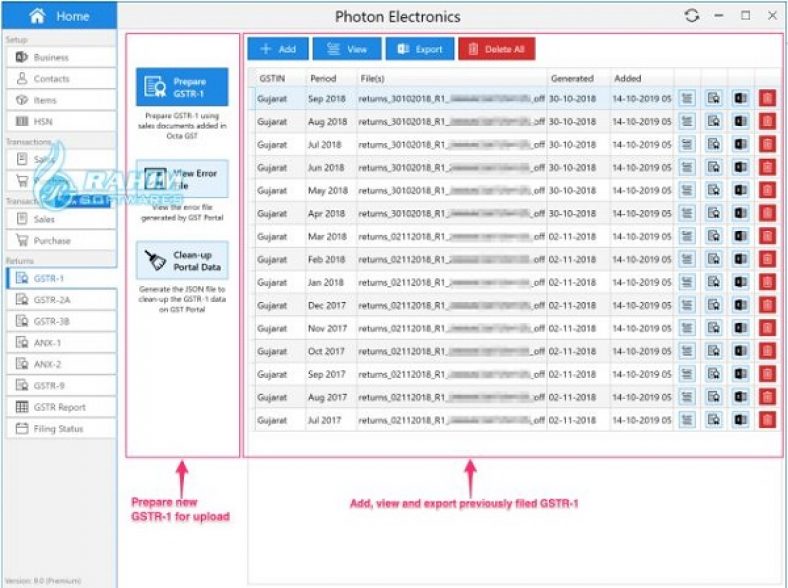Delete the Aug 2018 return

coord(767,121)
